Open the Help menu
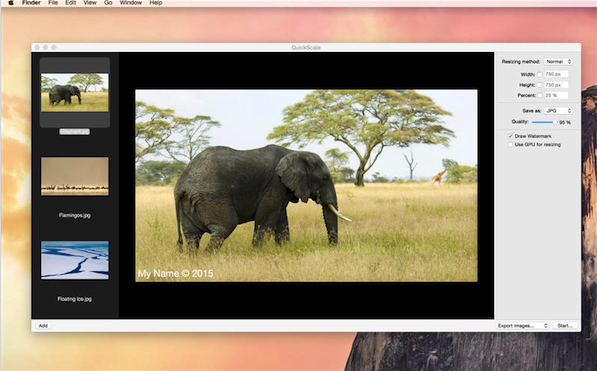 [x=156, y=3]
